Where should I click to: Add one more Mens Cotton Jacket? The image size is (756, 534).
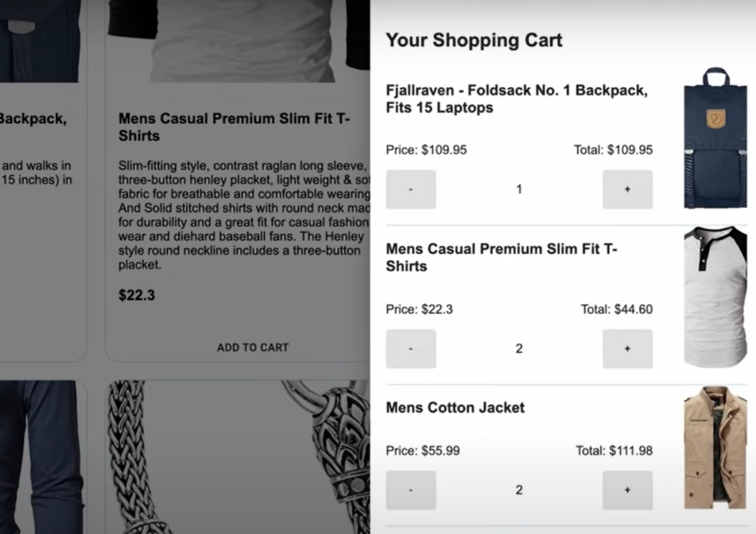click(628, 490)
